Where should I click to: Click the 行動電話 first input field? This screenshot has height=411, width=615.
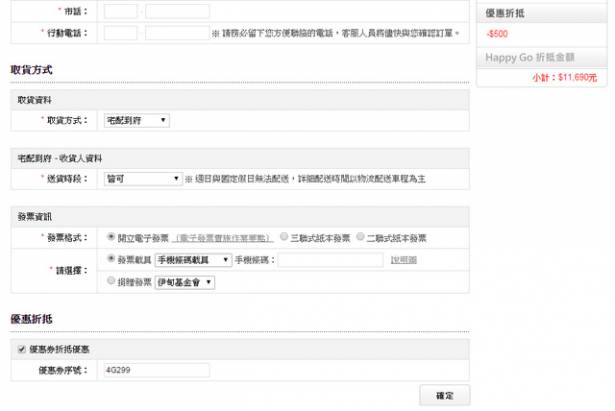(x=121, y=33)
